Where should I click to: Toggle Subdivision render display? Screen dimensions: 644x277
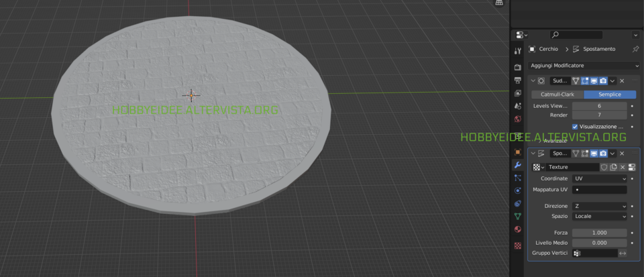pos(603,81)
